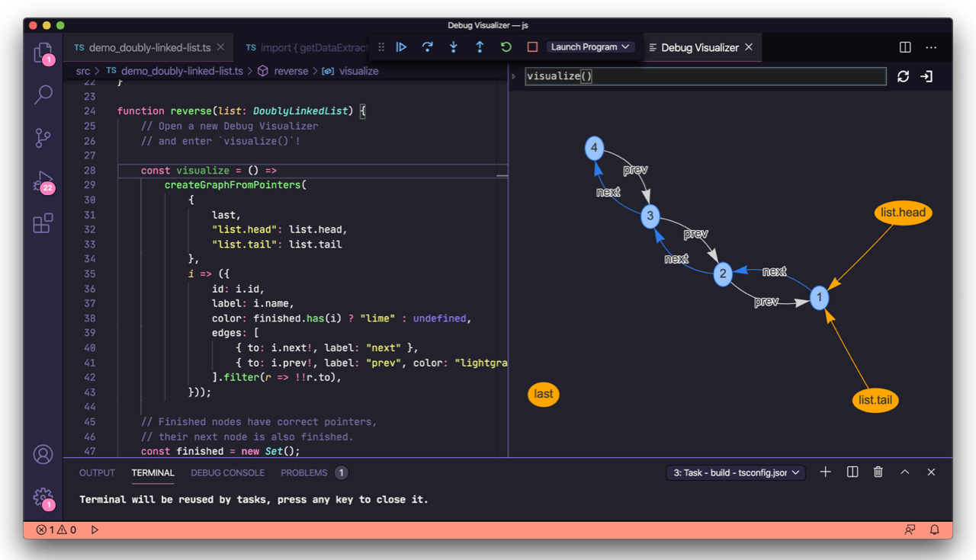The height and width of the screenshot is (560, 976).
Task: Step out of the current function
Action: point(480,46)
